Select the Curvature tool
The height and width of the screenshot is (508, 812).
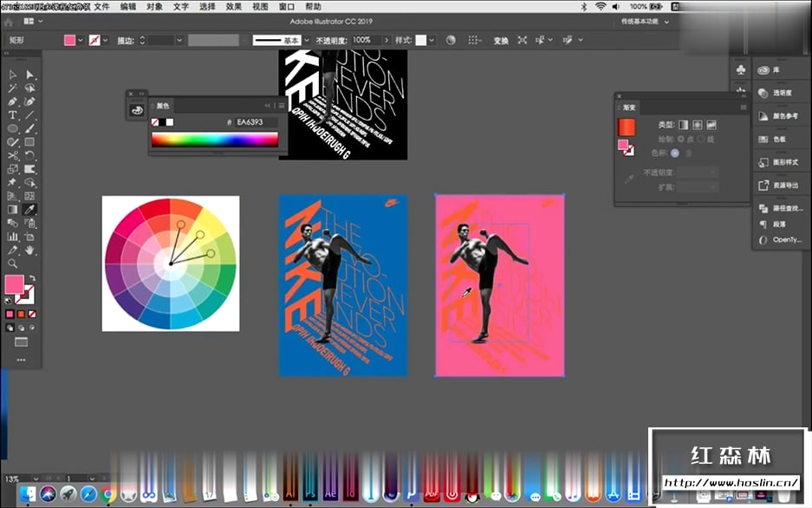pos(29,101)
